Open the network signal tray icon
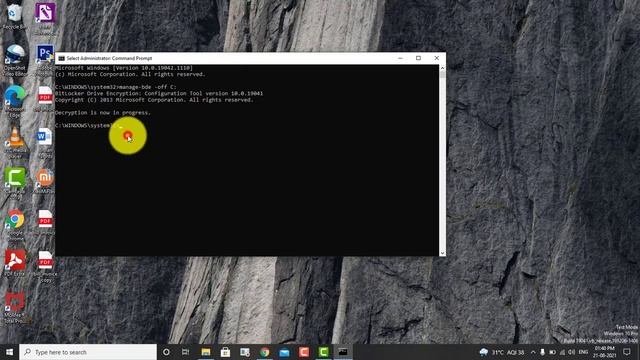This screenshot has height=360, width=640. 562,352
